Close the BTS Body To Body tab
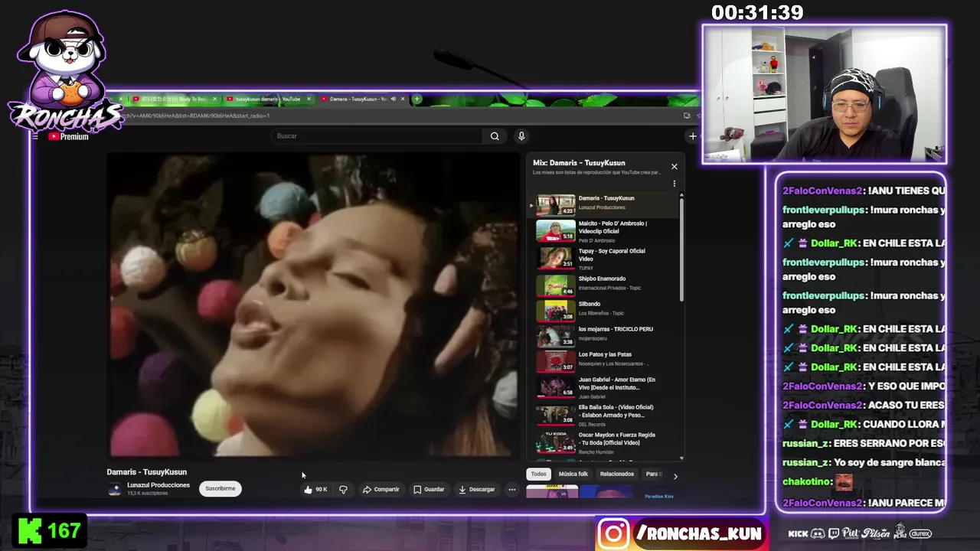 coord(214,99)
